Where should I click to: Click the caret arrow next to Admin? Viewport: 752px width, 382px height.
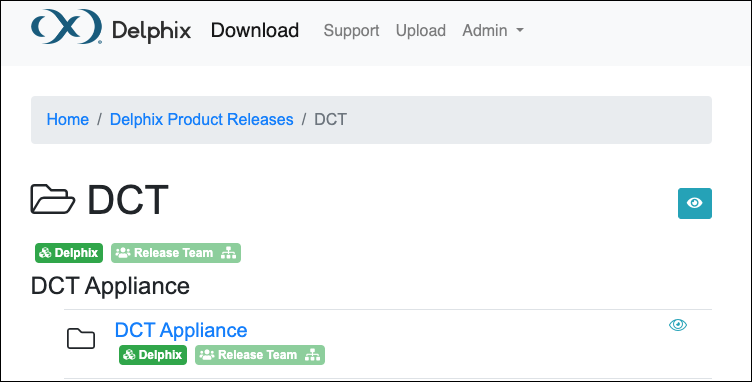(x=519, y=31)
